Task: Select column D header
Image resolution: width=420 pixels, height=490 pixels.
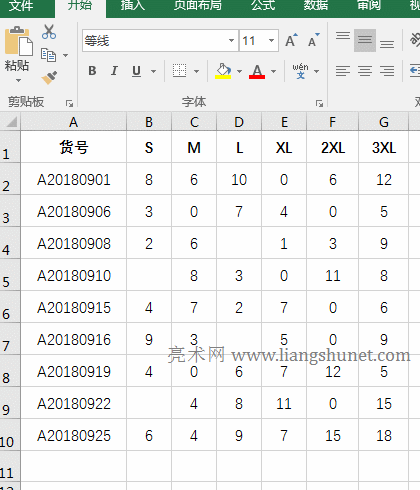Action: 239,122
